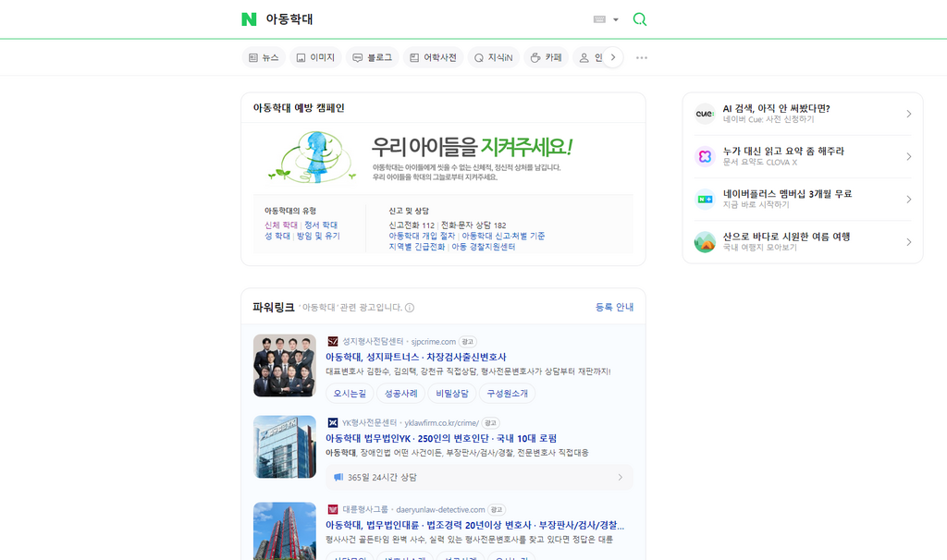Open the 정서 학대 link

321,225
